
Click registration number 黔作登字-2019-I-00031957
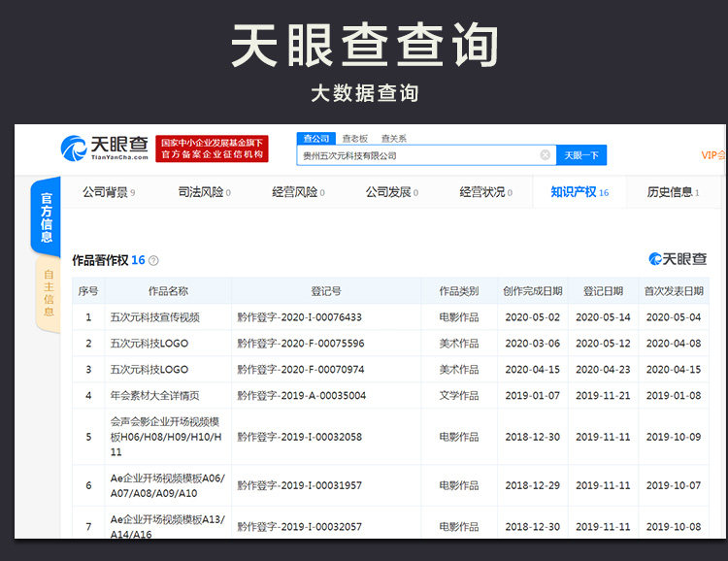[300, 485]
